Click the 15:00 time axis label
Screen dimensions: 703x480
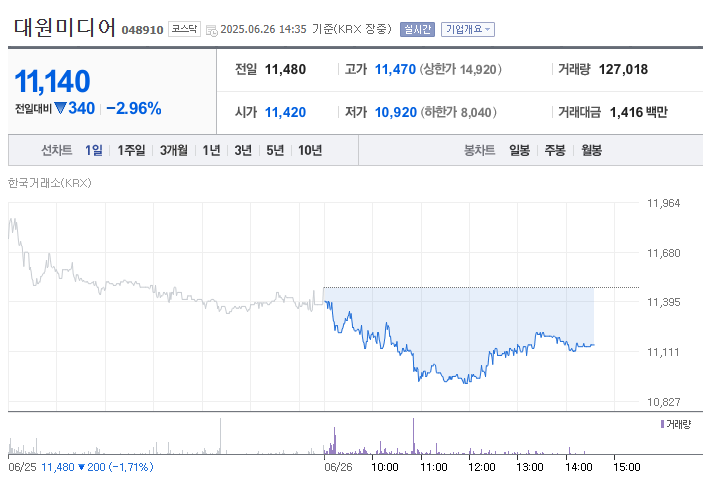click(x=626, y=467)
